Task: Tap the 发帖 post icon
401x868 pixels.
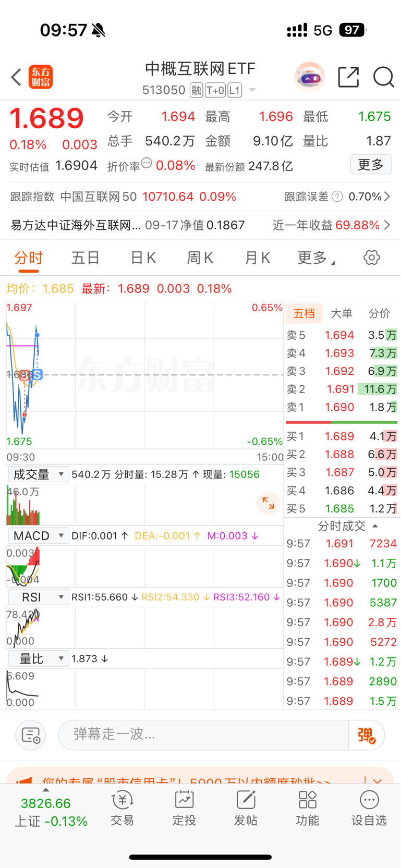Action: tap(246, 809)
